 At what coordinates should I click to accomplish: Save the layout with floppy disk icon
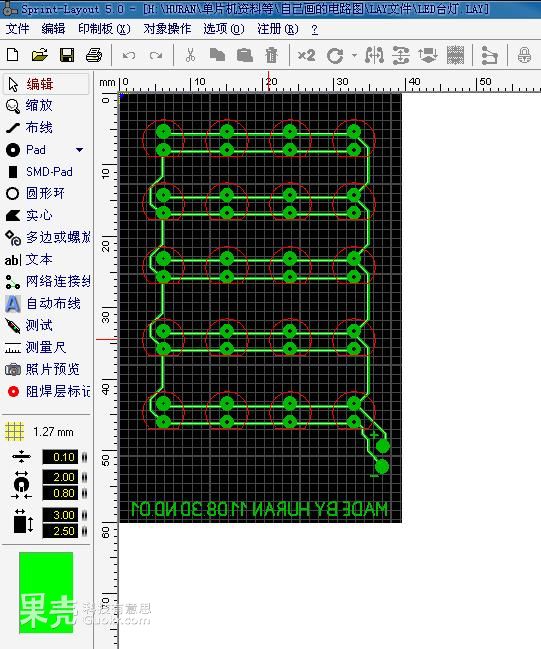tap(67, 55)
